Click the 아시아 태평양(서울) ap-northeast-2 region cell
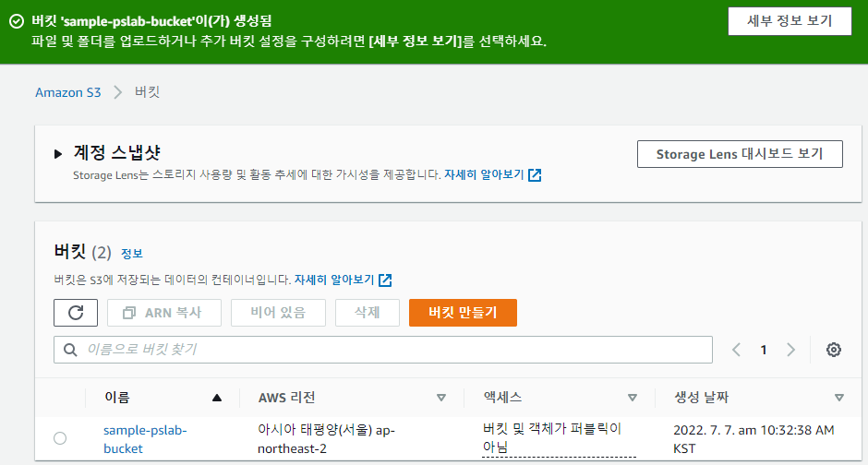This screenshot has width=868, height=465. (326, 439)
